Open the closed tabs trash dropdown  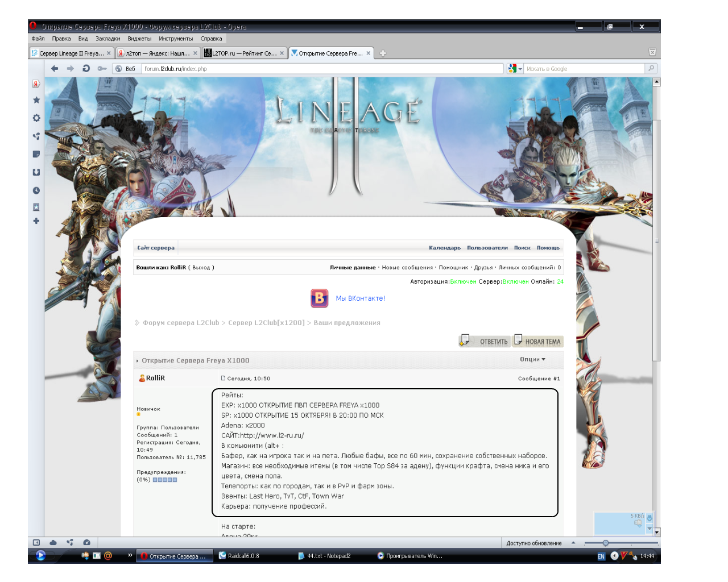652,52
